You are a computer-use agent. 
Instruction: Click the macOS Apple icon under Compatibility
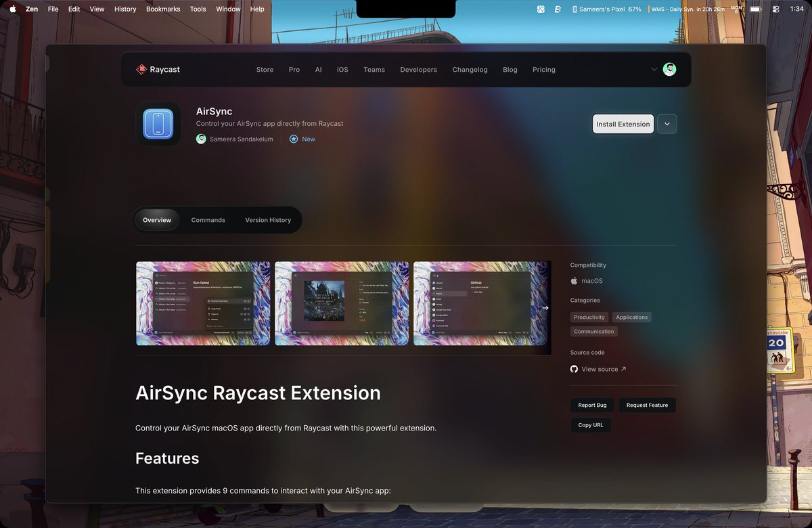(576, 280)
